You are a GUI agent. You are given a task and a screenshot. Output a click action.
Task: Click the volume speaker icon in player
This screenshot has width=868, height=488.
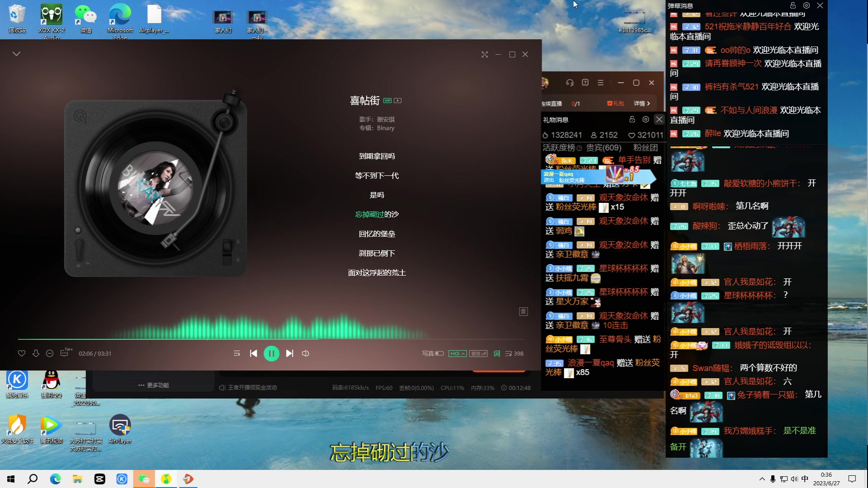pos(306,353)
